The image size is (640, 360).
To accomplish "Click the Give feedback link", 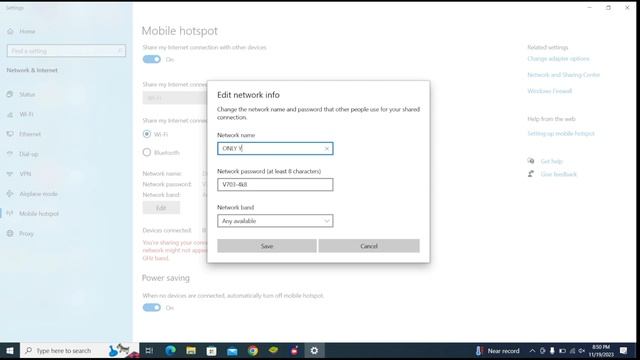I will click(x=558, y=174).
